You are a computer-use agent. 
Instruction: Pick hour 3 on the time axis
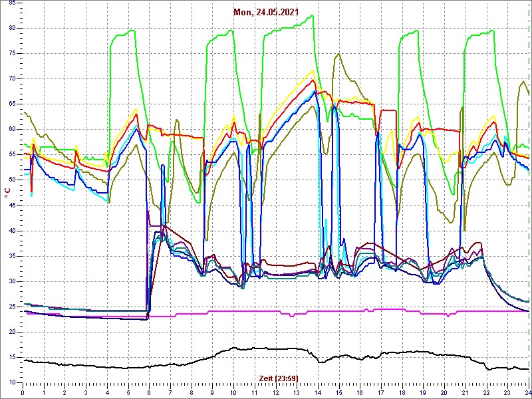[x=86, y=393]
